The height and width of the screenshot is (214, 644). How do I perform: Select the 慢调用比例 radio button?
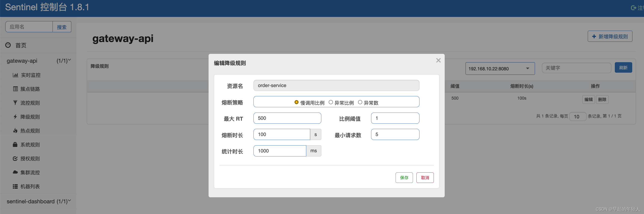(x=297, y=102)
